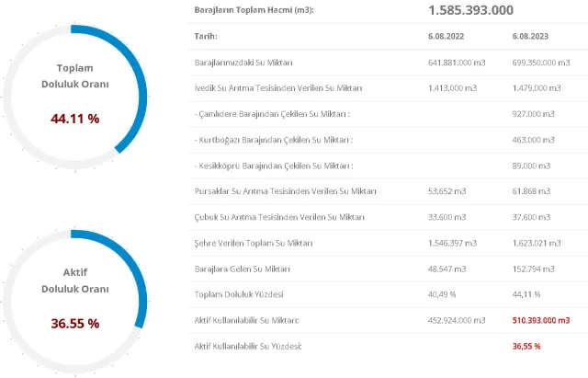Click the red 510.393.000 m3 value
The height and width of the screenshot is (378, 588).
tap(541, 319)
